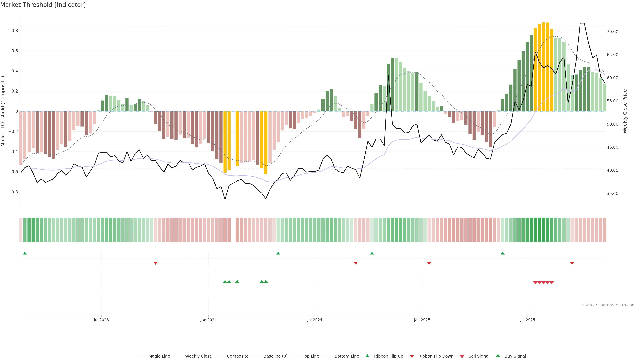This screenshot has width=644, height=362.
Task: Toggle Baseline (0) legend entry
Action: coord(275,356)
